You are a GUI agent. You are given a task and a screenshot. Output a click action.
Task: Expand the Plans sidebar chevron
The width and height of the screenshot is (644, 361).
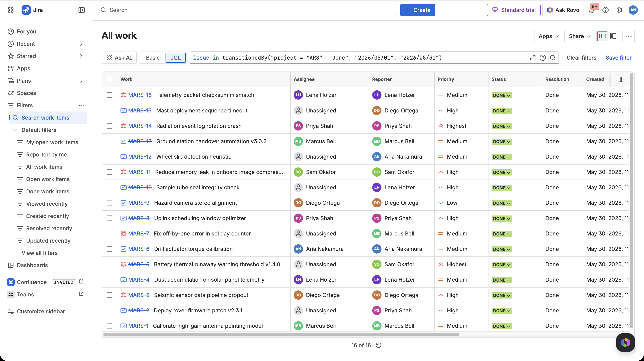point(81,81)
